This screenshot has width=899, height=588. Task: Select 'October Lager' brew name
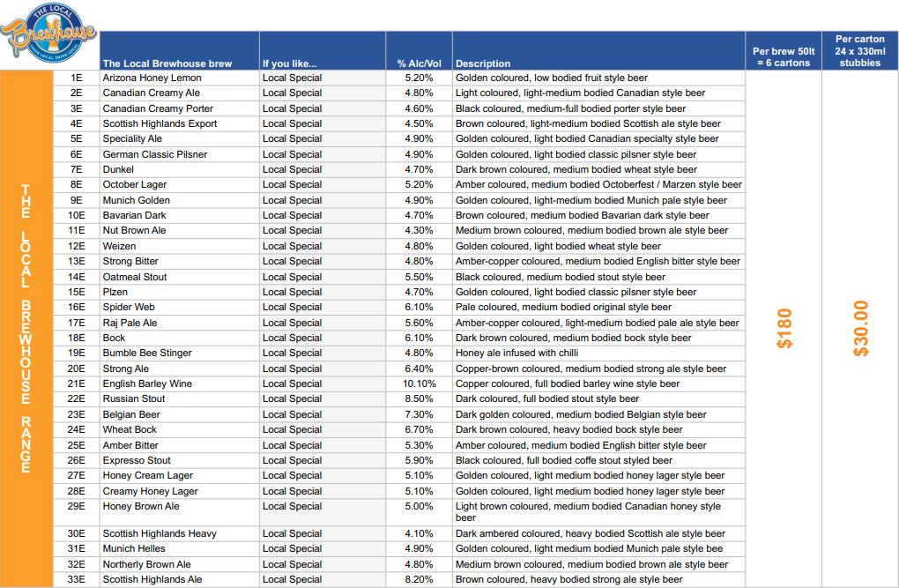[x=135, y=185]
